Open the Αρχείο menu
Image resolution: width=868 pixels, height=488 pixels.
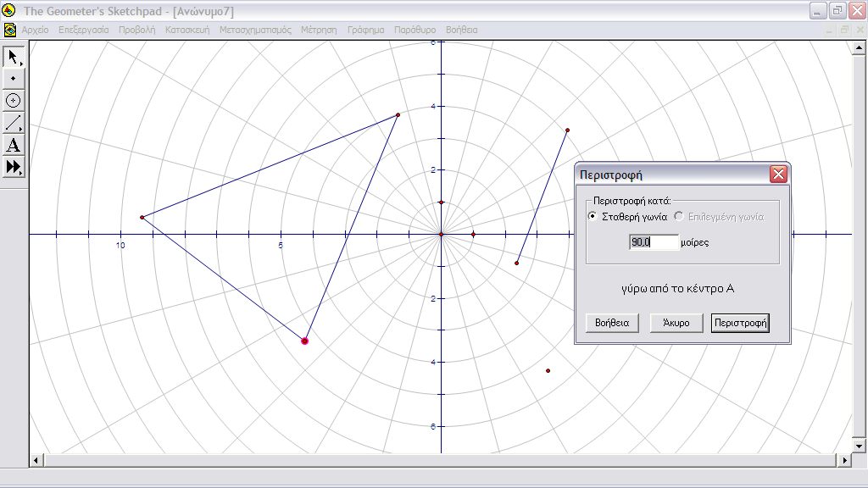(x=35, y=30)
